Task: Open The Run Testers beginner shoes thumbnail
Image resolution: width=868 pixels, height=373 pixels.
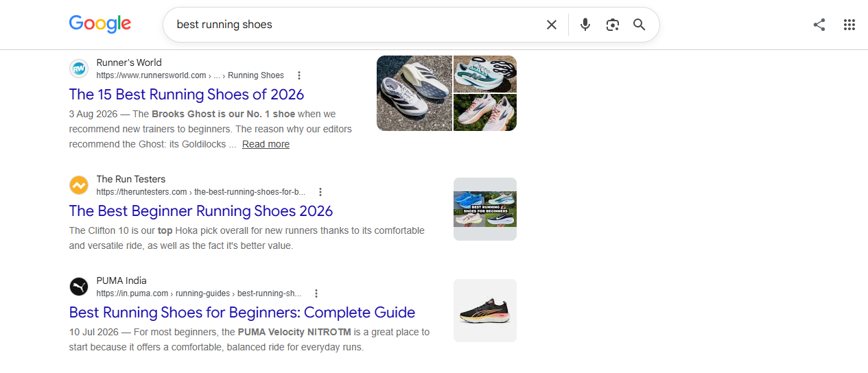Action: pos(485,209)
